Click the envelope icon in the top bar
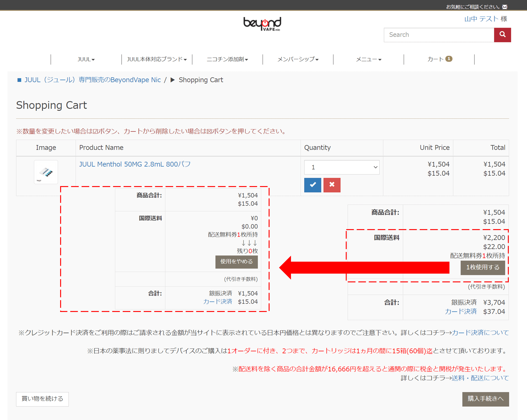This screenshot has height=420, width=527. [505, 7]
